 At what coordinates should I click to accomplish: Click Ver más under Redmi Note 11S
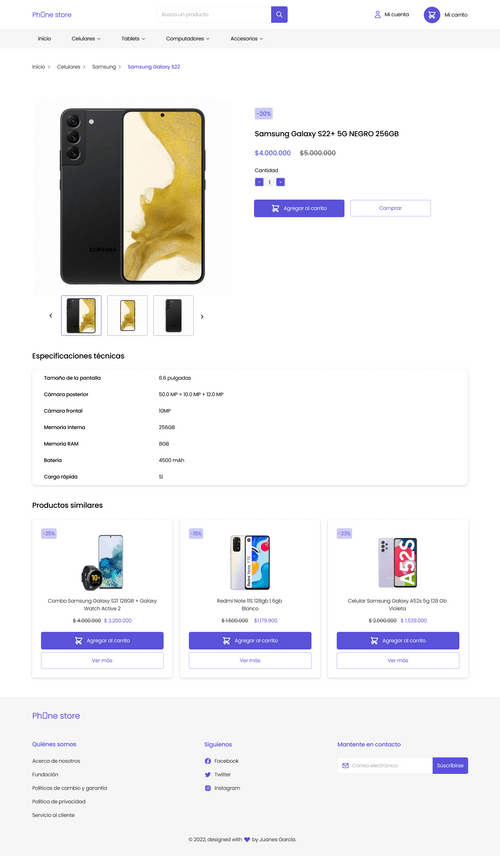(250, 660)
